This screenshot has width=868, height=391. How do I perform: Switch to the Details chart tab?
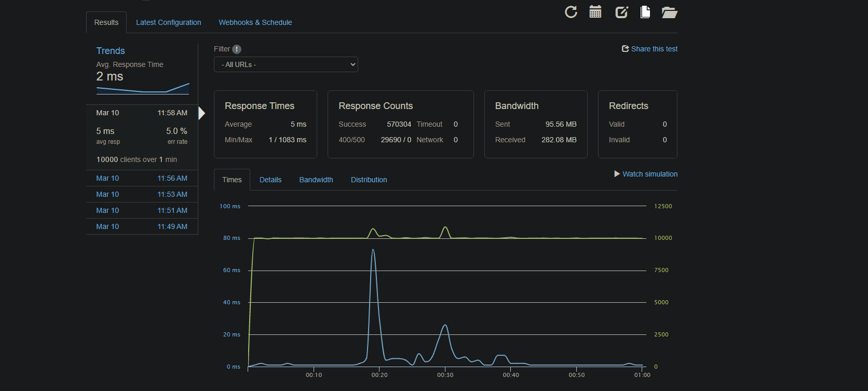pos(270,180)
